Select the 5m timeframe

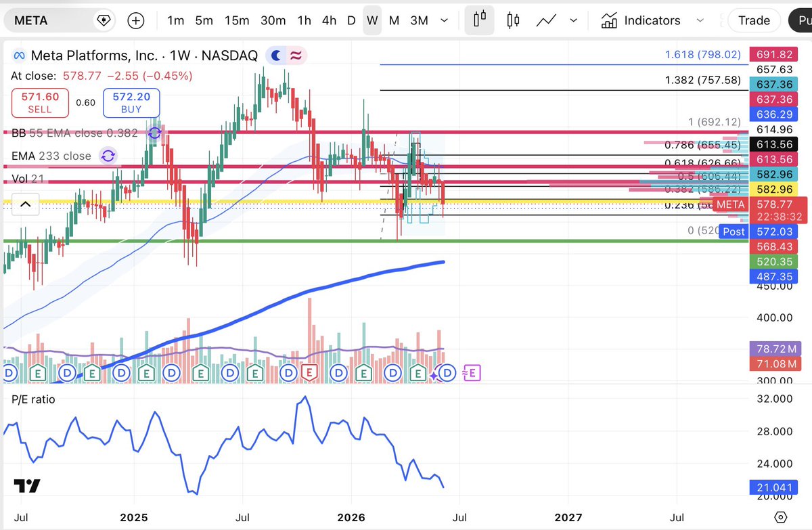204,20
